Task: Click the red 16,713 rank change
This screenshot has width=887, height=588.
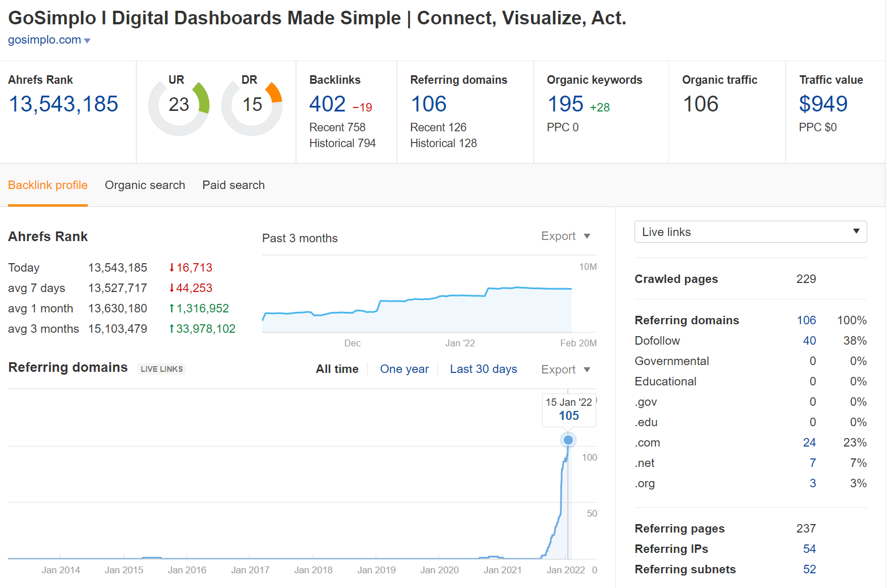Action: 191,268
